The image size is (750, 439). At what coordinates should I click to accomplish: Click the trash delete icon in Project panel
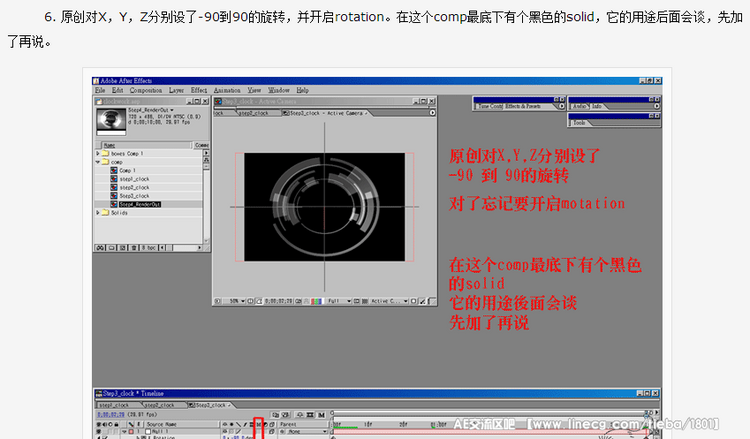click(x=134, y=248)
